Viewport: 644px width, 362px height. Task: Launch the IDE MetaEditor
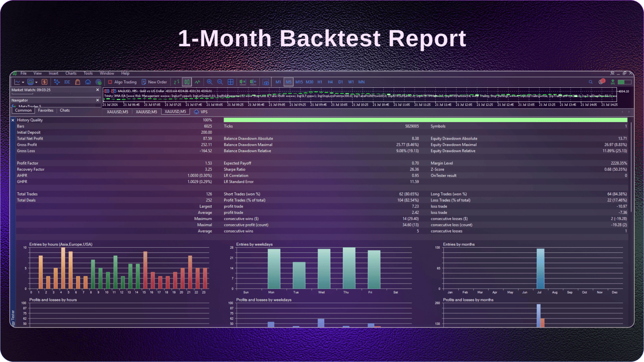[67, 82]
